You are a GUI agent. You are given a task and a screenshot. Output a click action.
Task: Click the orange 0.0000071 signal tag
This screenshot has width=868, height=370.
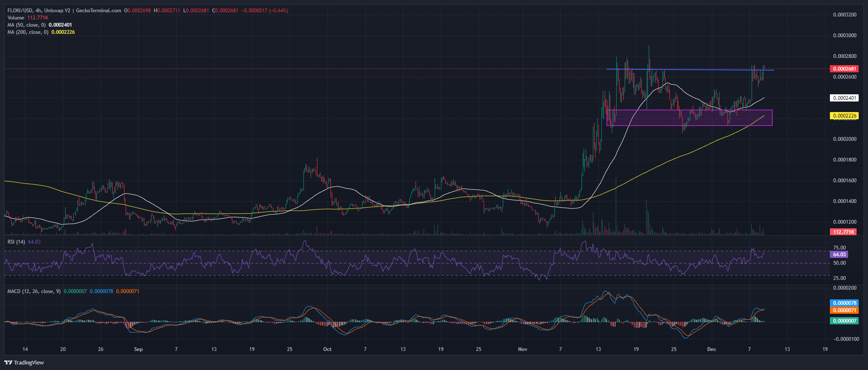[844, 310]
